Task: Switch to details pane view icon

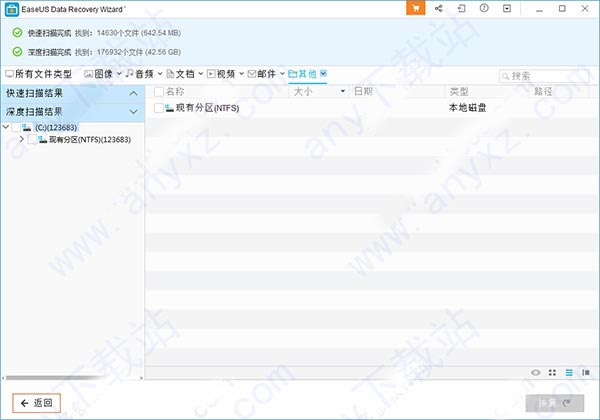Action: tap(585, 373)
